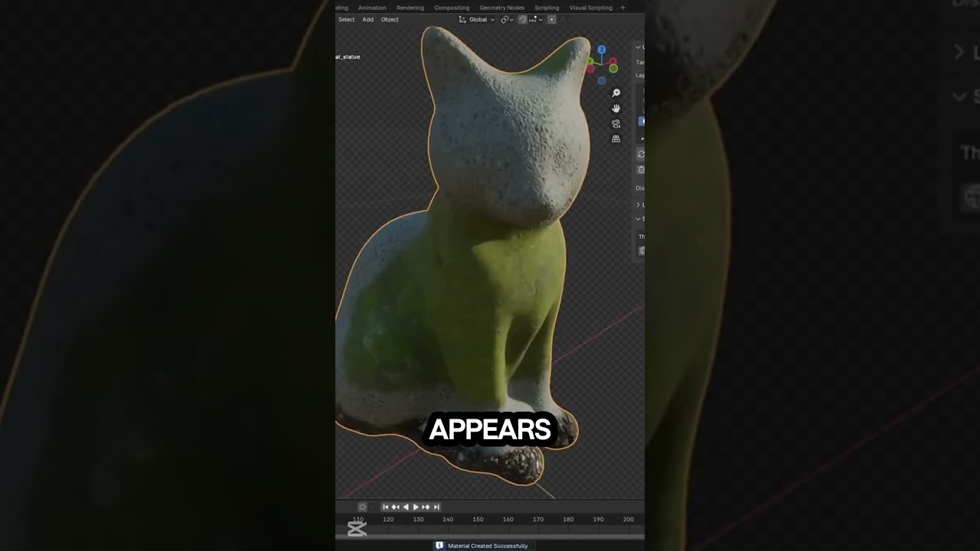Image resolution: width=980 pixels, height=551 pixels.
Task: Click the unlabeled green axis circle on gizmo
Action: click(613, 69)
